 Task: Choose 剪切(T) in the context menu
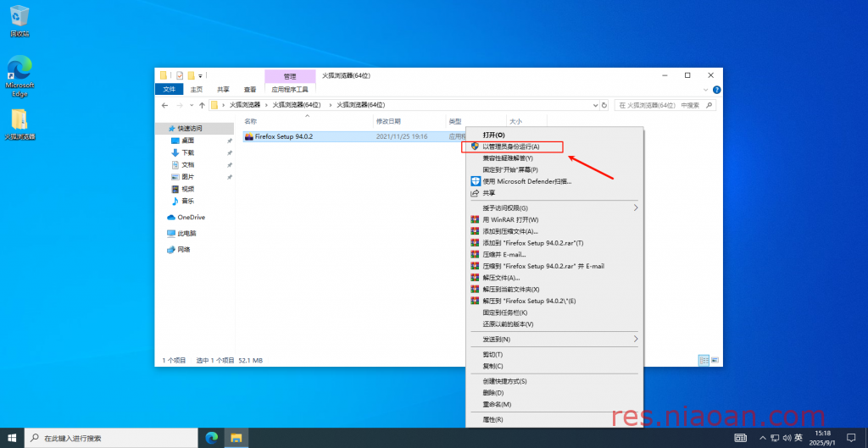tap(554, 355)
